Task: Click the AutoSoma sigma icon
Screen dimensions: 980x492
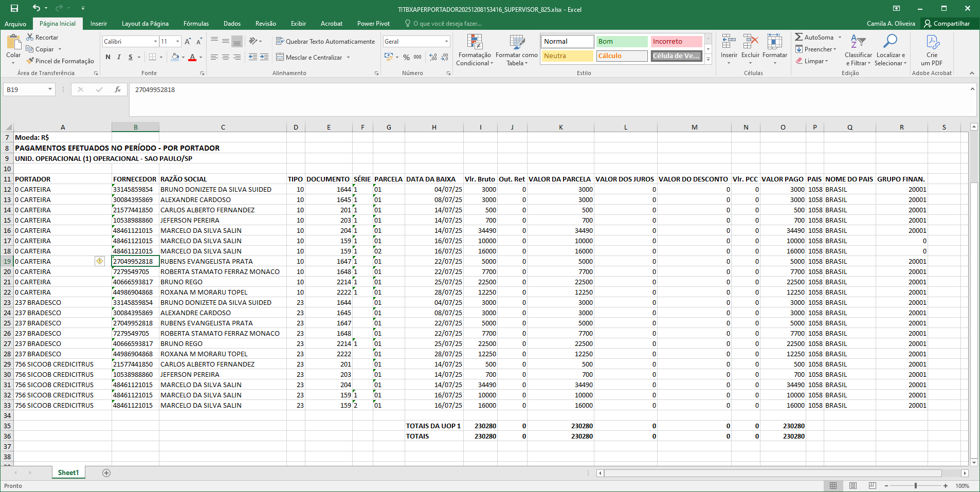Action: [x=798, y=37]
